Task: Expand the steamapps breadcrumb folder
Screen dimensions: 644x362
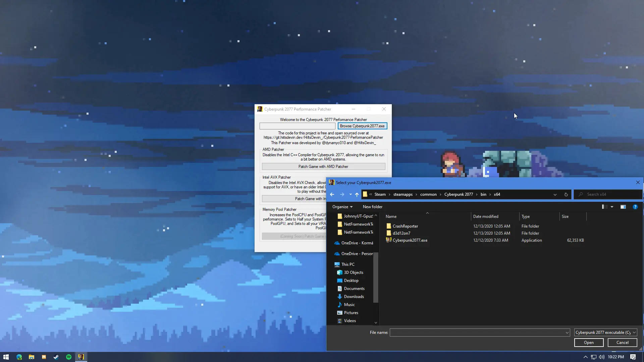Action: 416,194
